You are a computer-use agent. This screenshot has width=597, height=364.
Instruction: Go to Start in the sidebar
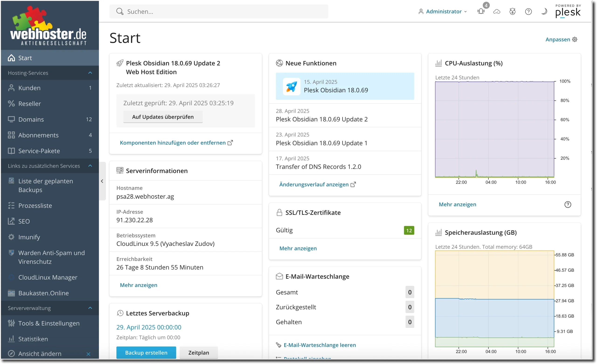click(50, 58)
